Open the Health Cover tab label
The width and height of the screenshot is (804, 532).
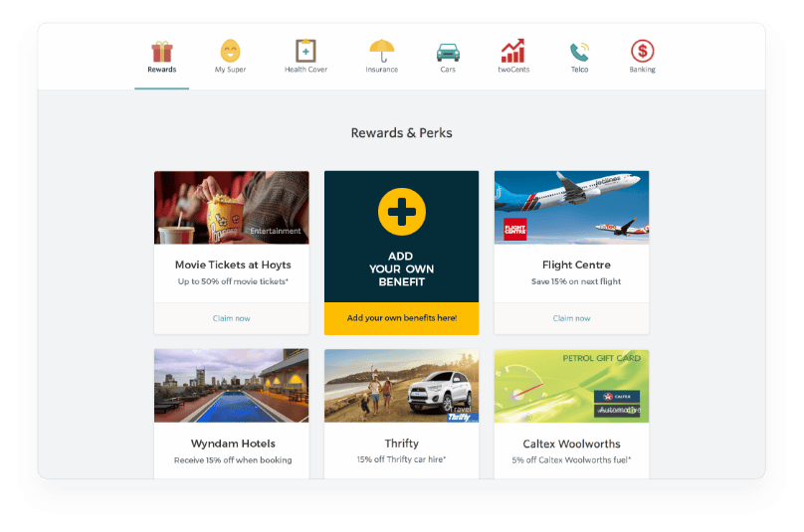pos(306,70)
